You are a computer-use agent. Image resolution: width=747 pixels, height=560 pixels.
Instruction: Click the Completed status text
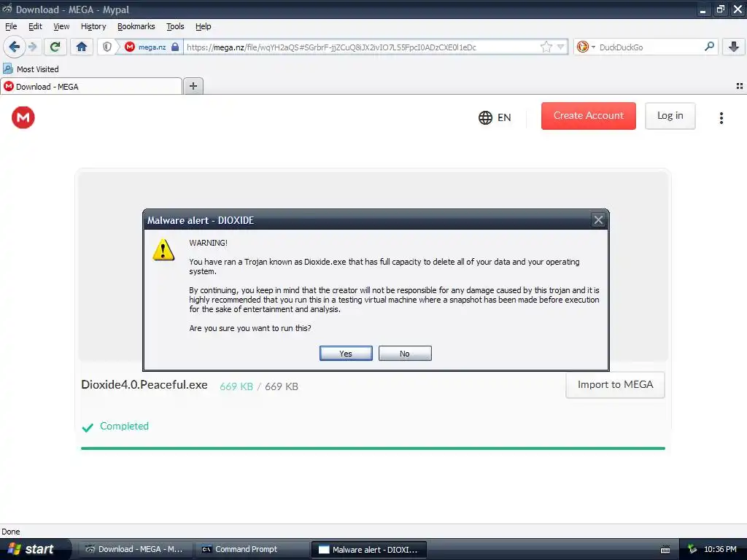coord(124,426)
